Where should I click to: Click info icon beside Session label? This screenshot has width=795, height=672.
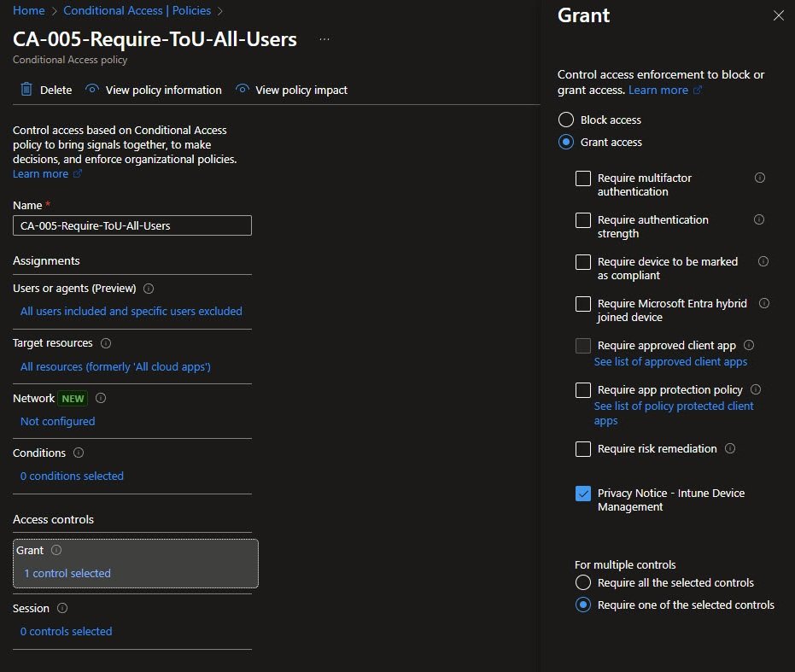[62, 609]
